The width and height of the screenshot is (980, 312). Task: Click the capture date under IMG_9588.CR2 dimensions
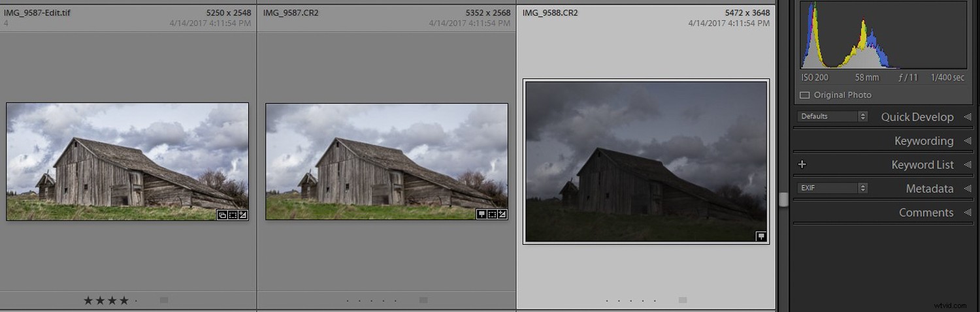click(729, 23)
